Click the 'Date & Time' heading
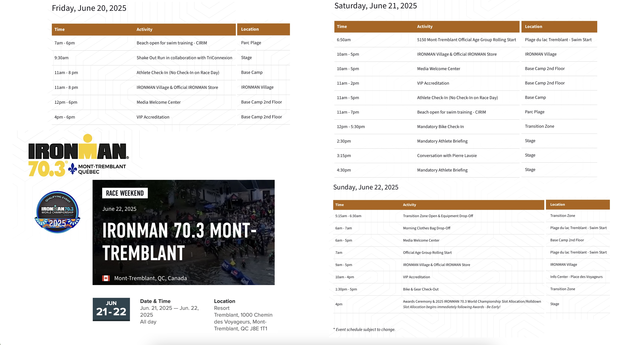Screen dimensions: 644x345 coord(155,301)
